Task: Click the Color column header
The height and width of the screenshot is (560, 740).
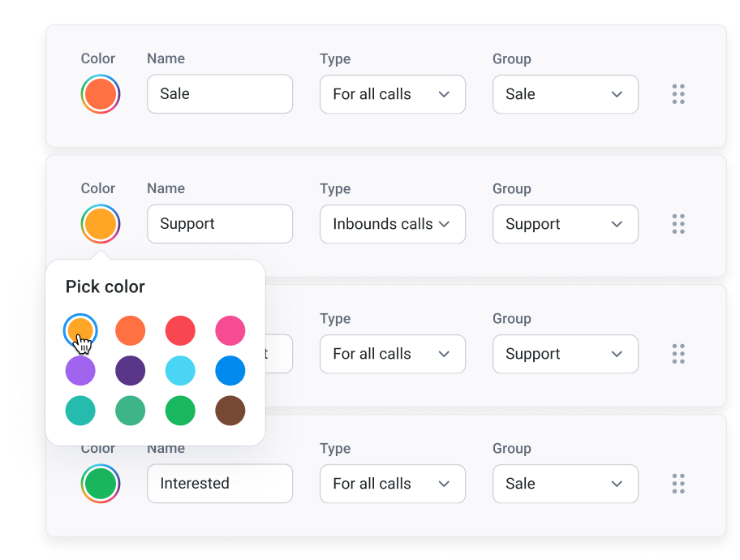Action: coord(97,58)
